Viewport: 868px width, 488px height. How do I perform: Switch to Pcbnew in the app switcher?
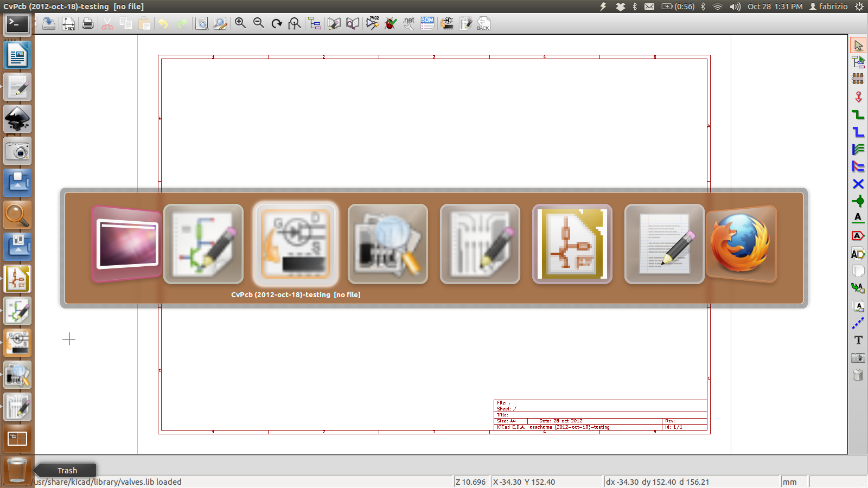pyautogui.click(x=480, y=244)
